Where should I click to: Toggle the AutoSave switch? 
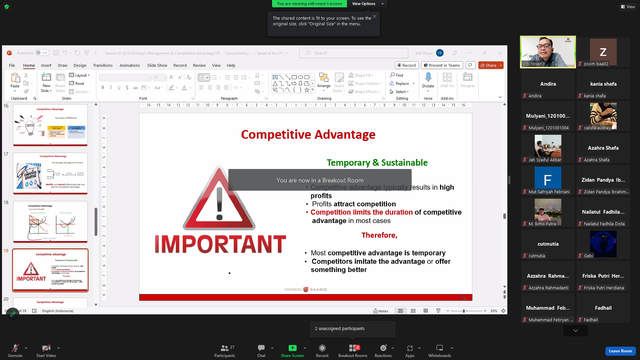(42, 53)
